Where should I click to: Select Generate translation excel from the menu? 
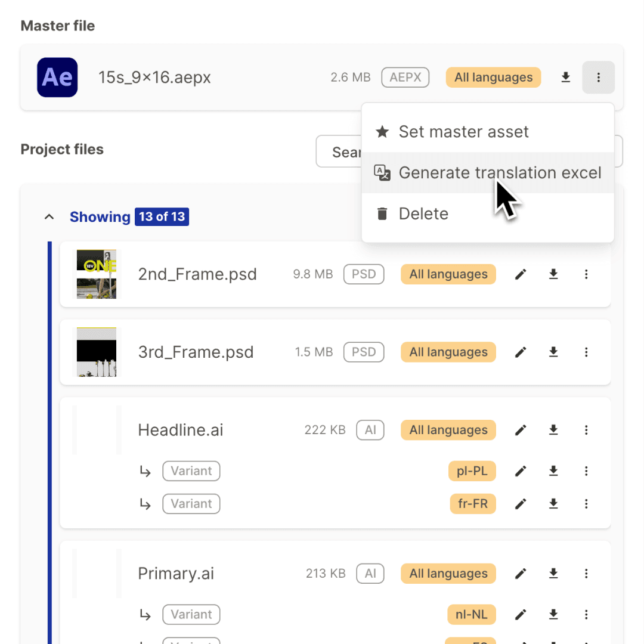coord(500,172)
